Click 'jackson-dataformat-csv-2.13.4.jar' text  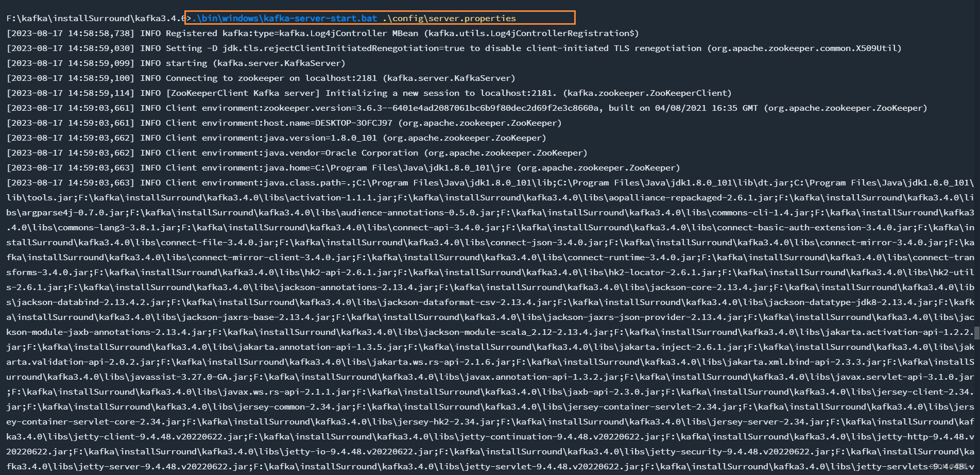[467, 302]
